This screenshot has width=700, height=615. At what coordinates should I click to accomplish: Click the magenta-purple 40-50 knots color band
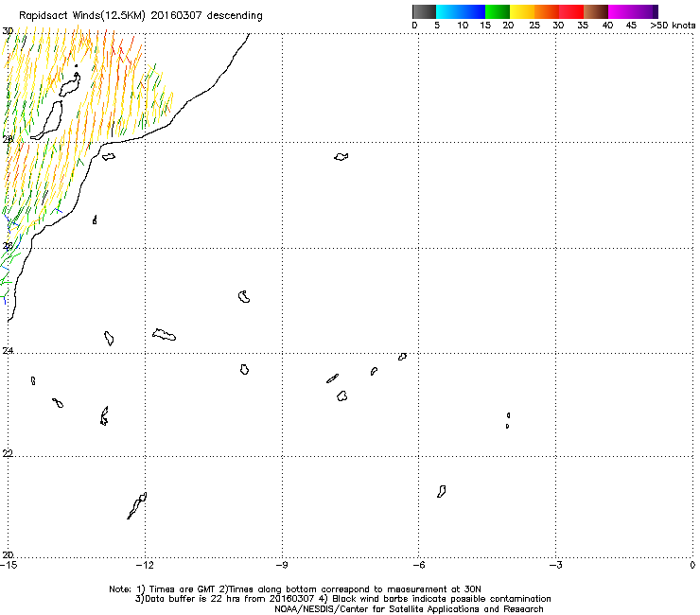coord(633,11)
